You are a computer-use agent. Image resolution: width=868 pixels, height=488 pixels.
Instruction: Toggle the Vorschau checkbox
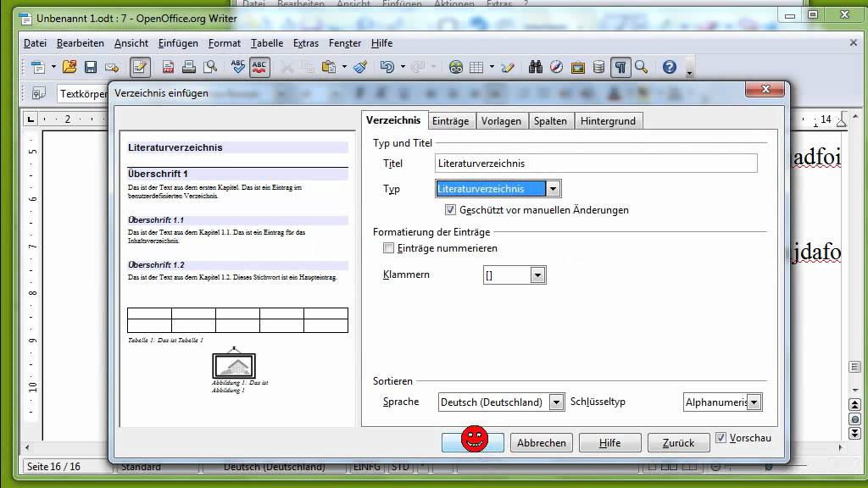click(x=721, y=438)
